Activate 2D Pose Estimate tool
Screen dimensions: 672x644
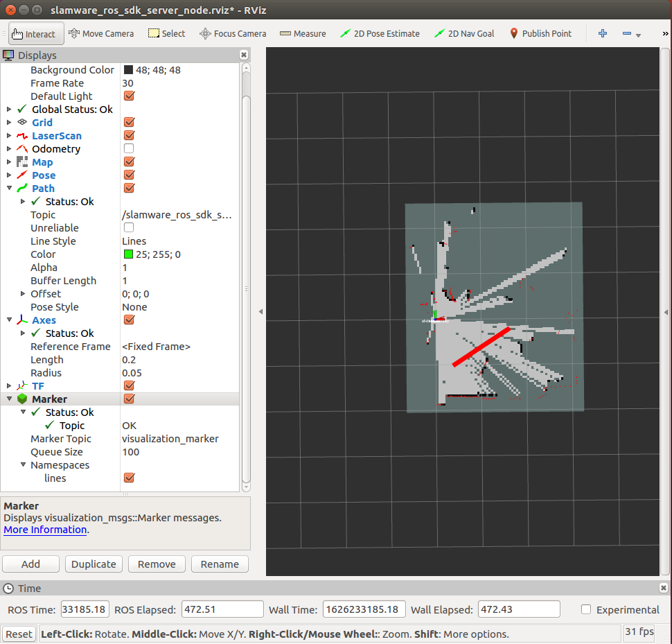(x=380, y=33)
